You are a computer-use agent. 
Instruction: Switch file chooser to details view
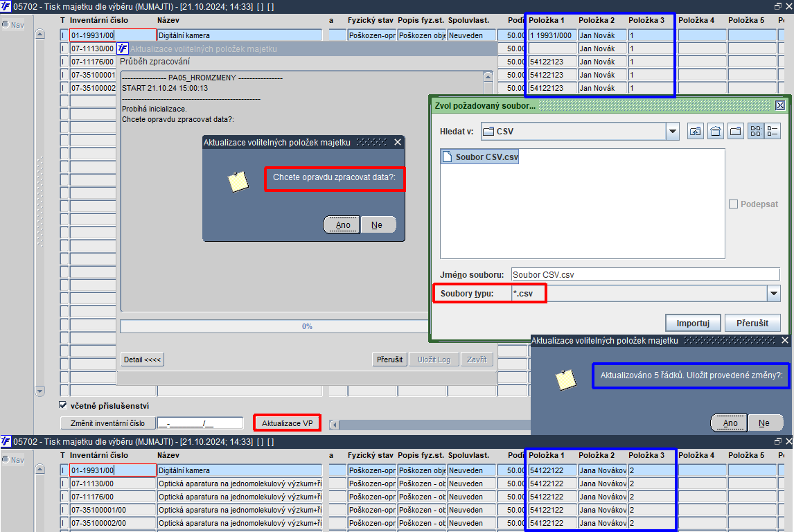pos(773,131)
